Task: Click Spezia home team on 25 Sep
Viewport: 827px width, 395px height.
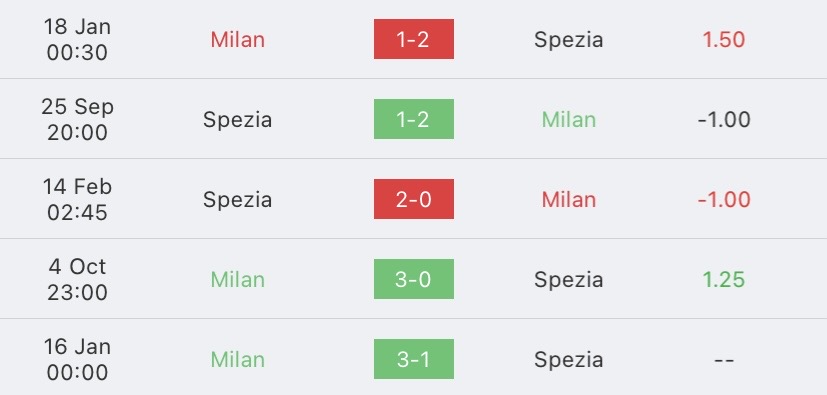Action: [237, 120]
